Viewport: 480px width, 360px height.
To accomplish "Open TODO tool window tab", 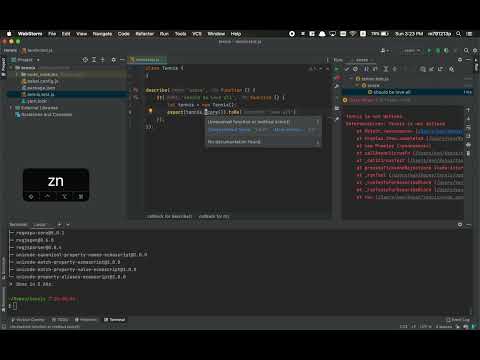I will click(x=60, y=320).
